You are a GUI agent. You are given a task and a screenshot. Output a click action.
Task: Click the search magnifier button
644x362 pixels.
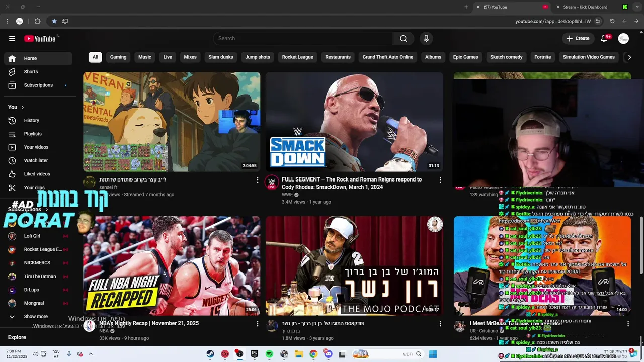pos(404,39)
